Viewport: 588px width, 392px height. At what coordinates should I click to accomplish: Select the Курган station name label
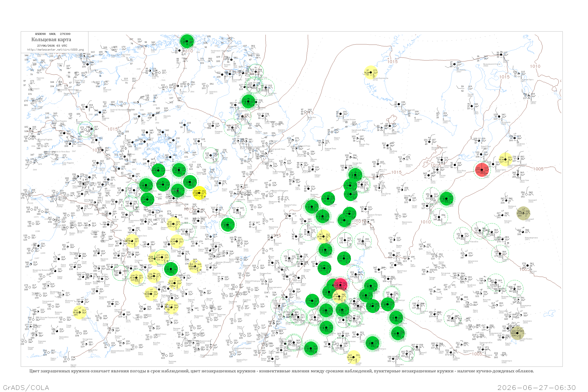[439, 320]
